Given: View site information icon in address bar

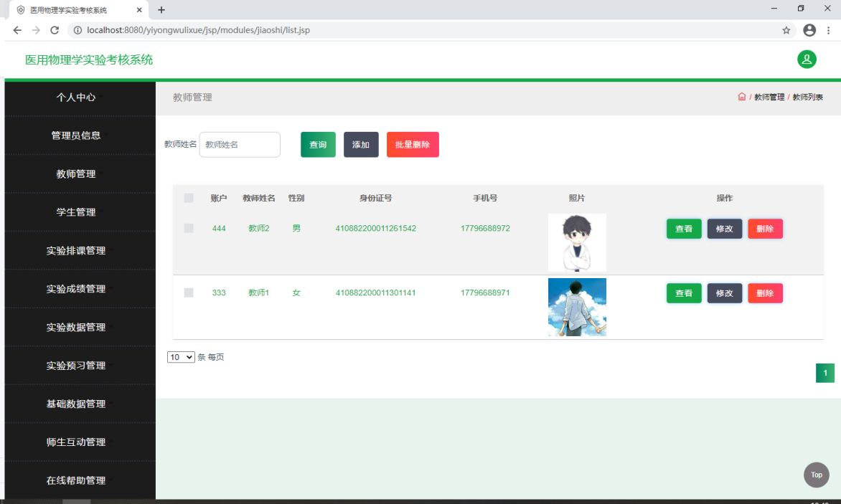Looking at the screenshot, I should click(x=77, y=30).
